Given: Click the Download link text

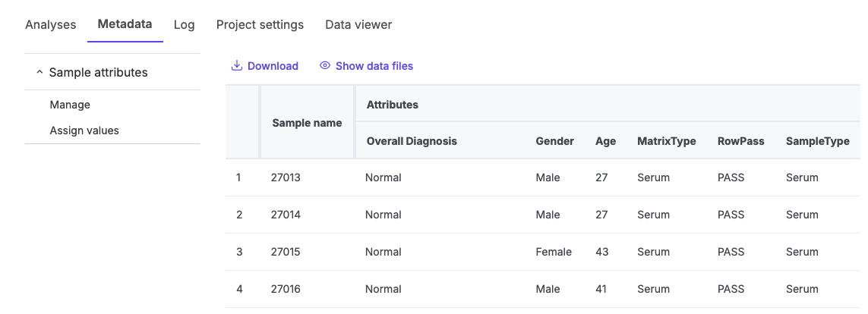Looking at the screenshot, I should (x=273, y=66).
